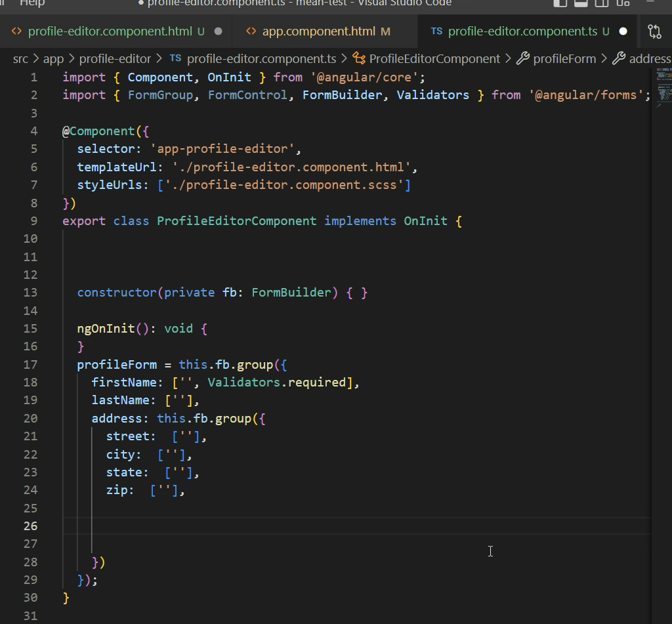The image size is (672, 624).
Task: Open the Help menu
Action: coord(32,3)
